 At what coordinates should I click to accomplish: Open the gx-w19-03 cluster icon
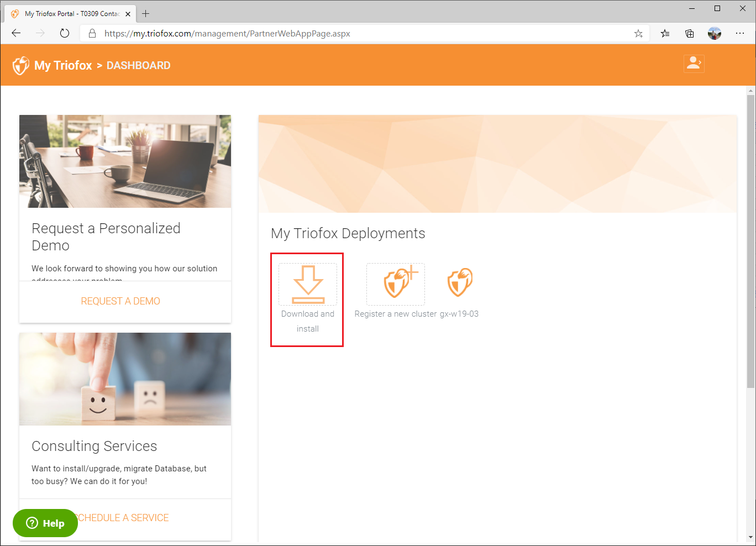point(460,282)
